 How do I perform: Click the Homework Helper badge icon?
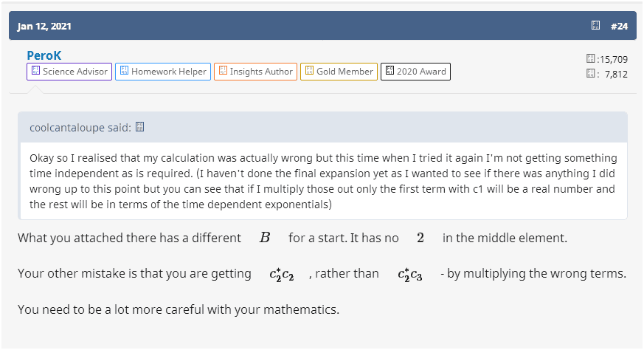point(124,72)
